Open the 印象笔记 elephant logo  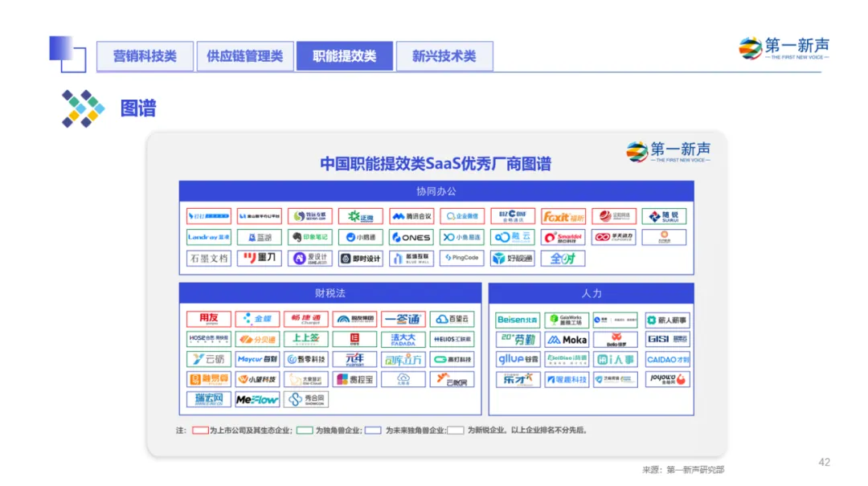[310, 237]
